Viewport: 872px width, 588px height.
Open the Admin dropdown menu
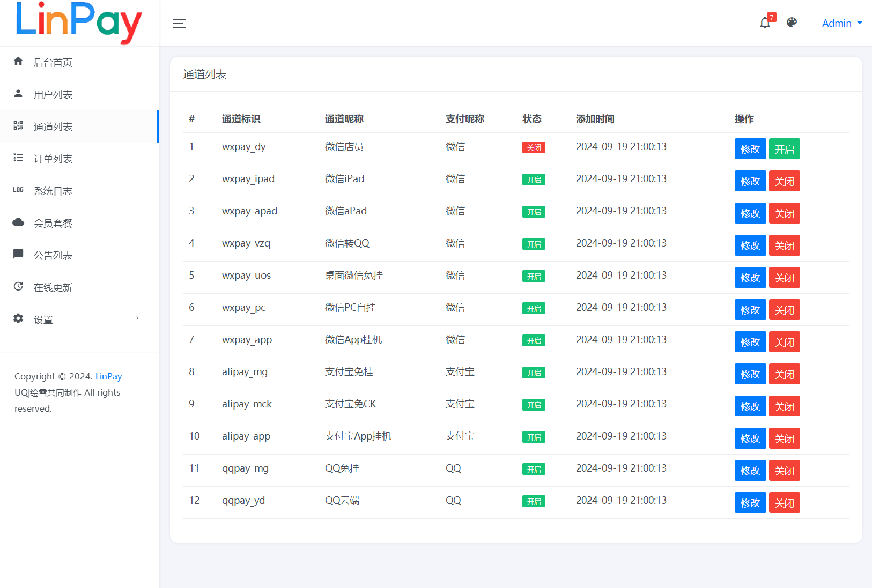point(841,23)
